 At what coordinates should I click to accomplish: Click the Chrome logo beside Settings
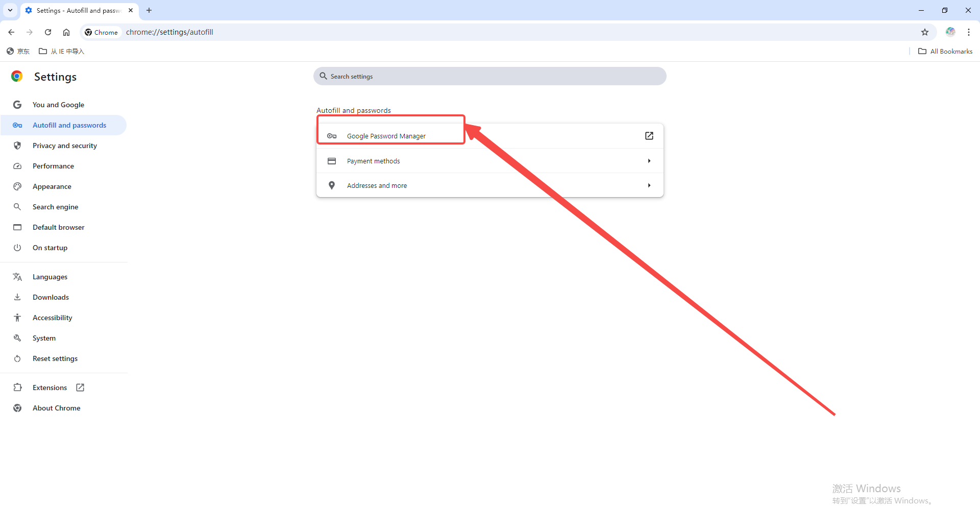[x=17, y=77]
